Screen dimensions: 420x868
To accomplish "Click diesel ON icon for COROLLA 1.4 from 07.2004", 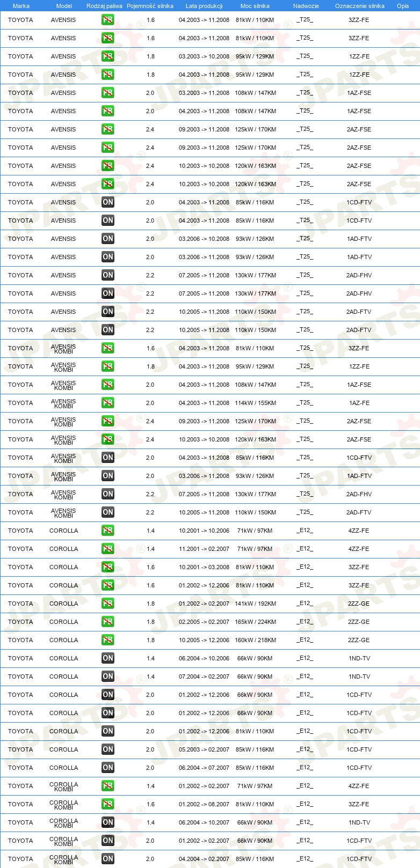I will coord(108,676).
